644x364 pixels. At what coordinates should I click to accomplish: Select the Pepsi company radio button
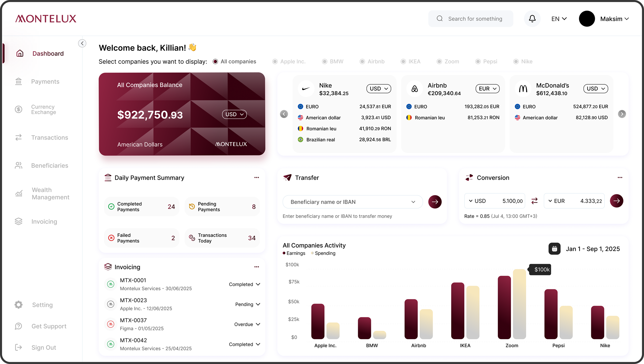click(x=478, y=62)
